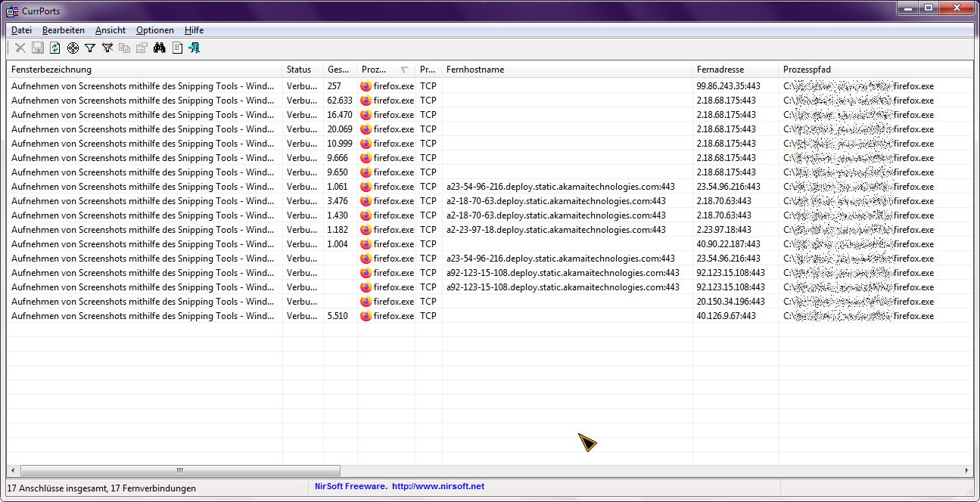Viewport: 980px width, 502px height.
Task: Sort by the Prozesspfad column header
Action: (x=876, y=70)
